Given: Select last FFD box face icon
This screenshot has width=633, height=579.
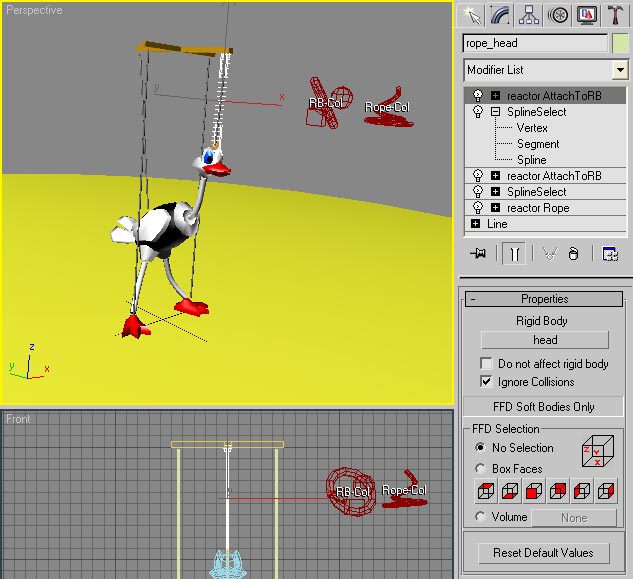Looking at the screenshot, I should click(606, 491).
